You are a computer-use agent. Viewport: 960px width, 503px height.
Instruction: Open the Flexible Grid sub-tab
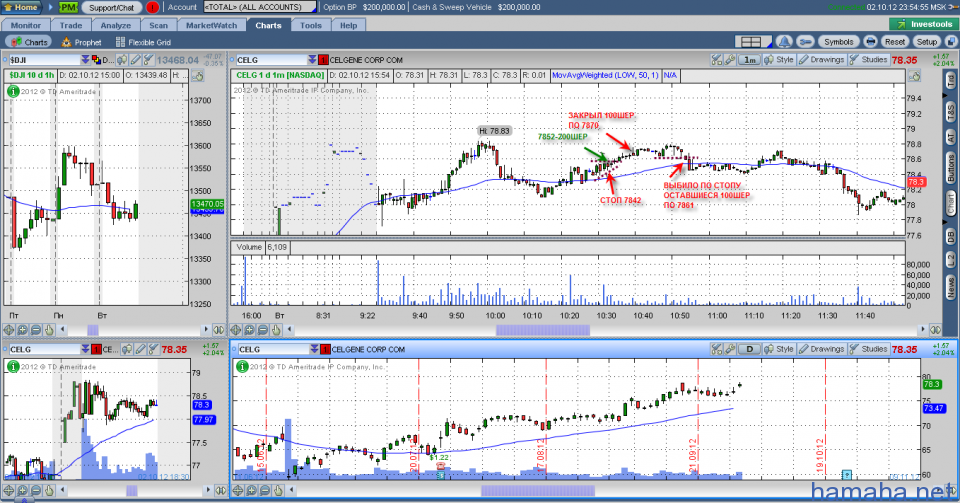point(143,42)
